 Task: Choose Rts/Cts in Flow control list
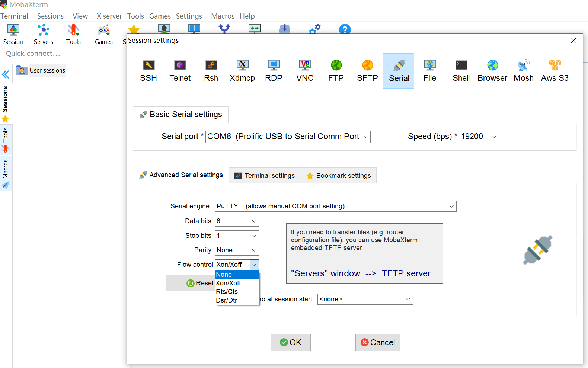[x=237, y=292]
